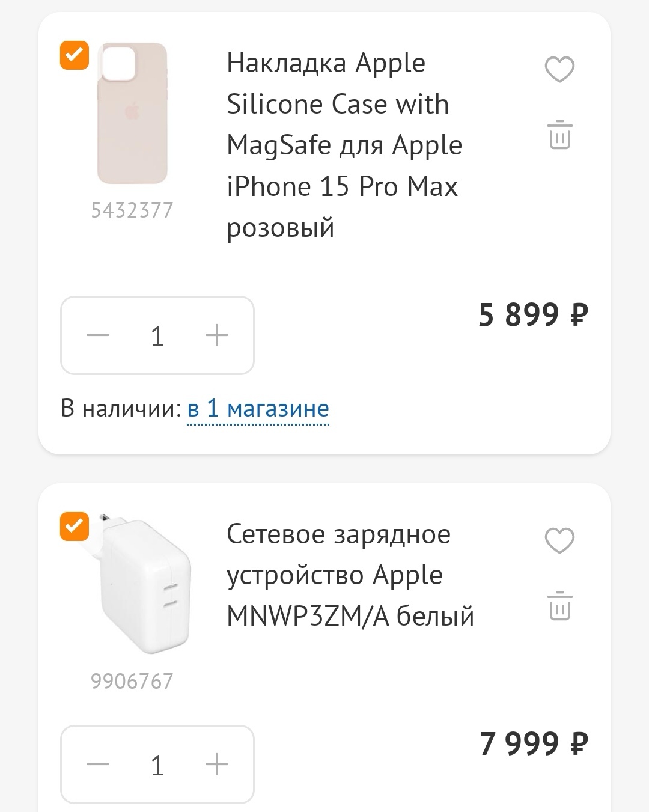Image resolution: width=649 pixels, height=812 pixels.
Task: Click the charger quantity field
Action: click(x=157, y=765)
